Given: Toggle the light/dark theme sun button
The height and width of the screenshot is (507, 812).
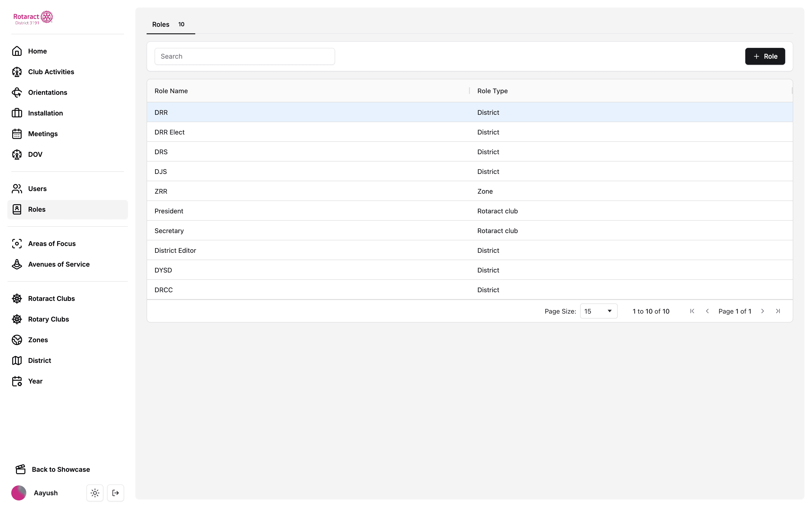Looking at the screenshot, I should point(95,493).
